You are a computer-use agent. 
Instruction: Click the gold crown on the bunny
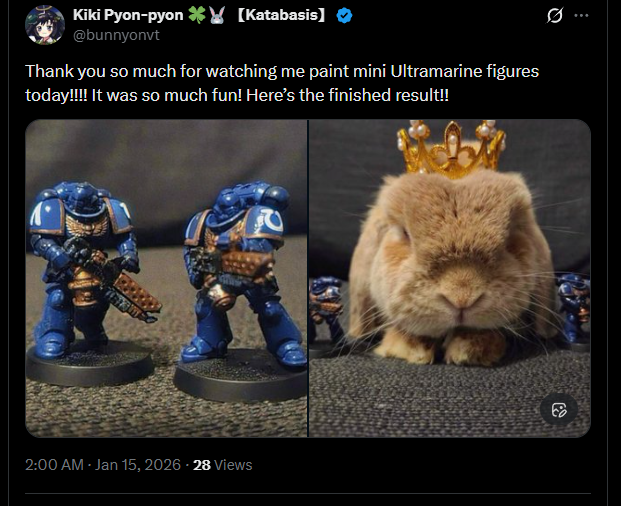(x=451, y=148)
